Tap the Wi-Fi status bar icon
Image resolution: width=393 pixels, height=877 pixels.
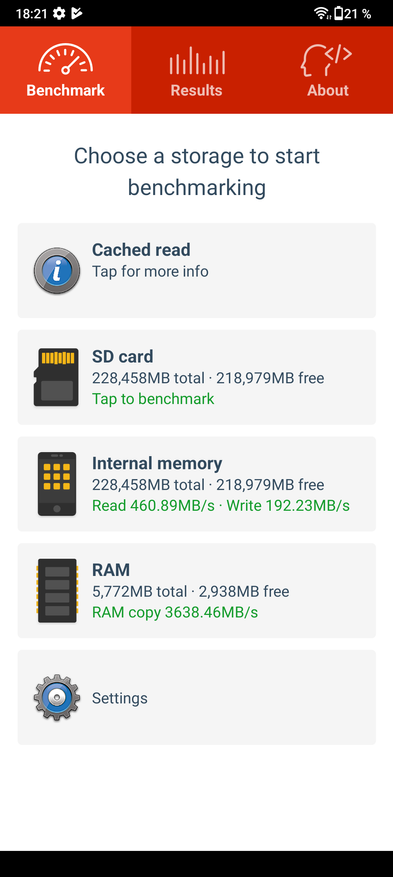tap(322, 13)
